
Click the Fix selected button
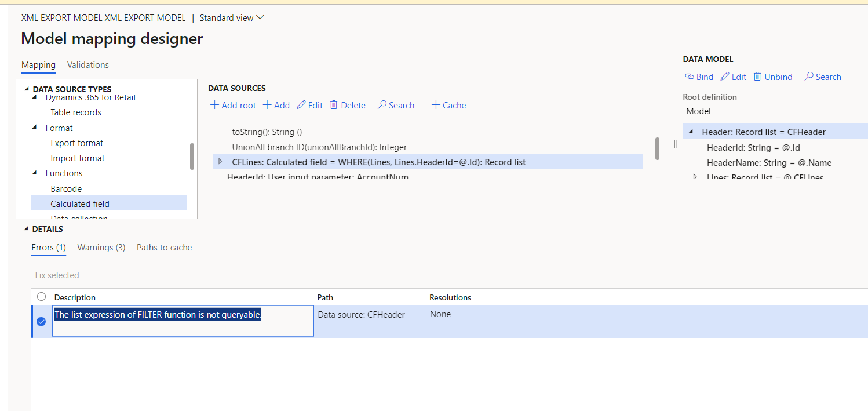56,275
